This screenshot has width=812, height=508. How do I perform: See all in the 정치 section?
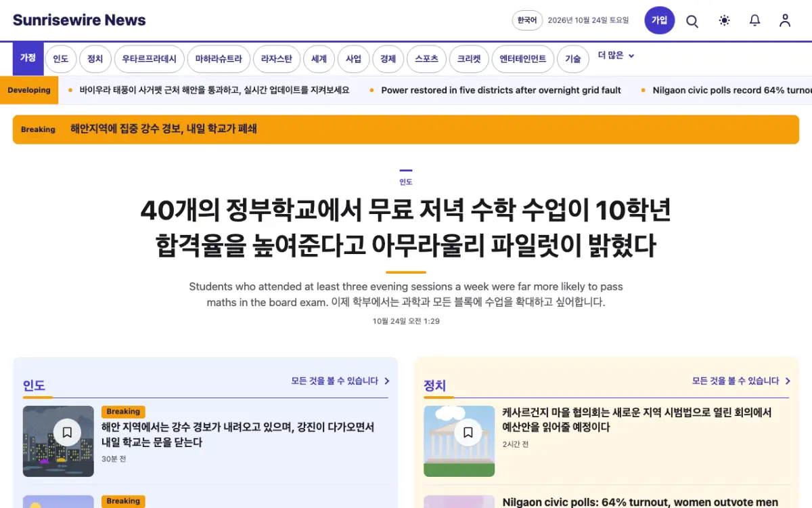tap(742, 381)
